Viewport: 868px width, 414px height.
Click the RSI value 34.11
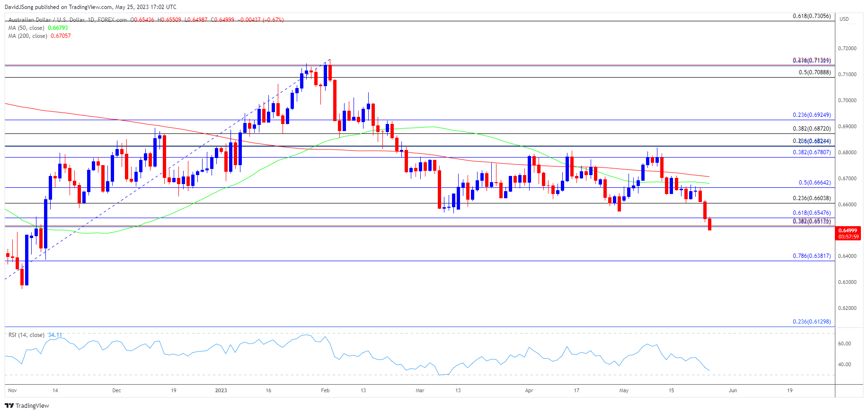[55, 335]
